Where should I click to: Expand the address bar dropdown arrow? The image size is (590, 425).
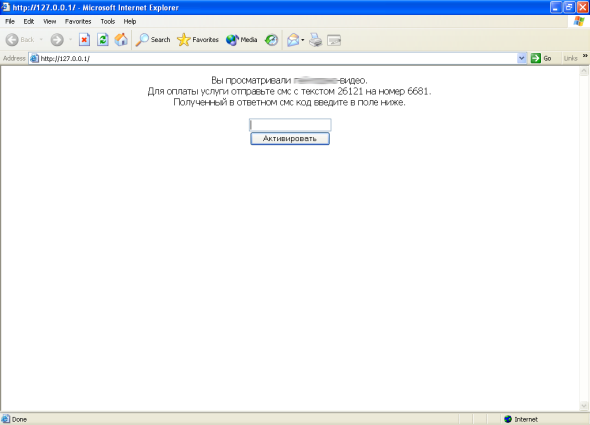pos(522,58)
